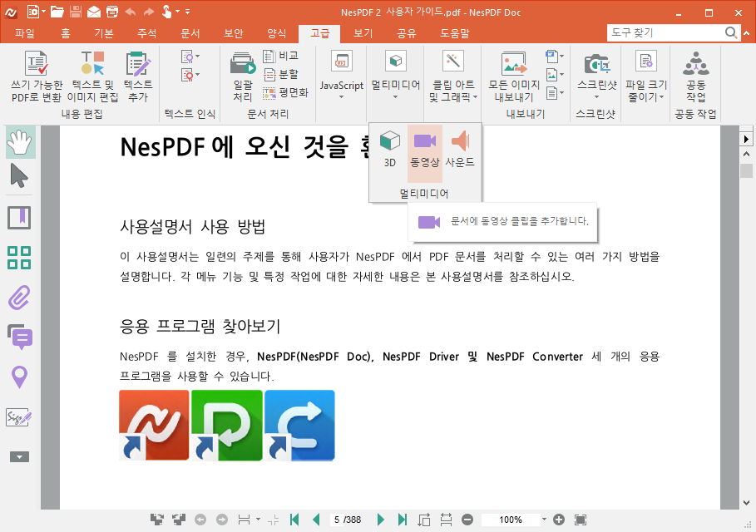Click 비교 (compare) in document processing
Viewport: 756px width, 532px height.
pyautogui.click(x=281, y=56)
